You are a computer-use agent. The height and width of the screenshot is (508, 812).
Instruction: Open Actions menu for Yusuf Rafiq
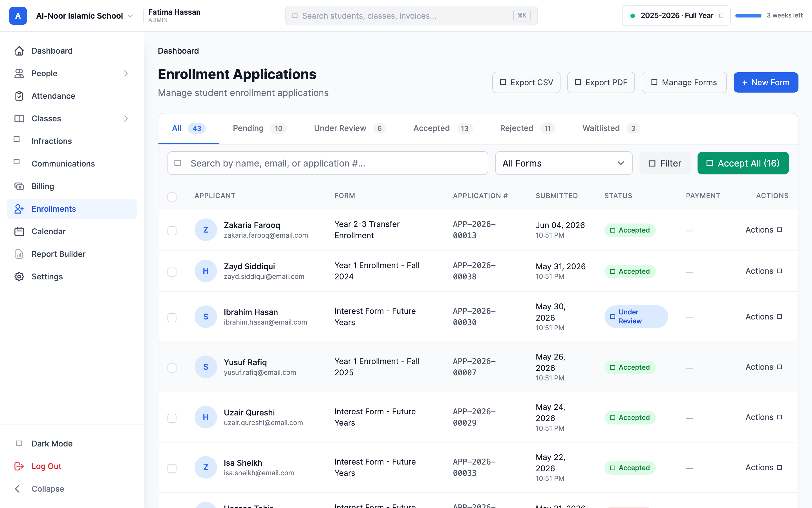pos(764,367)
